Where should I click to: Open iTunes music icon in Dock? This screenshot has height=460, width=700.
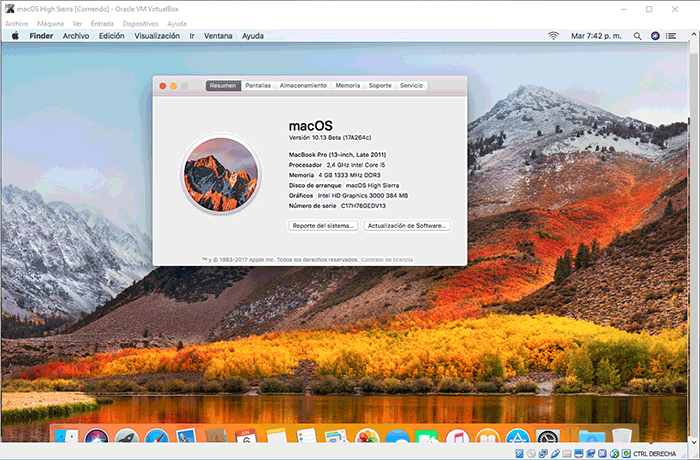click(457, 436)
